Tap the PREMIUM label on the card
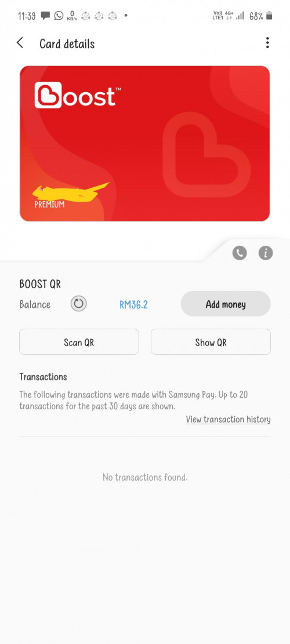 coord(49,204)
